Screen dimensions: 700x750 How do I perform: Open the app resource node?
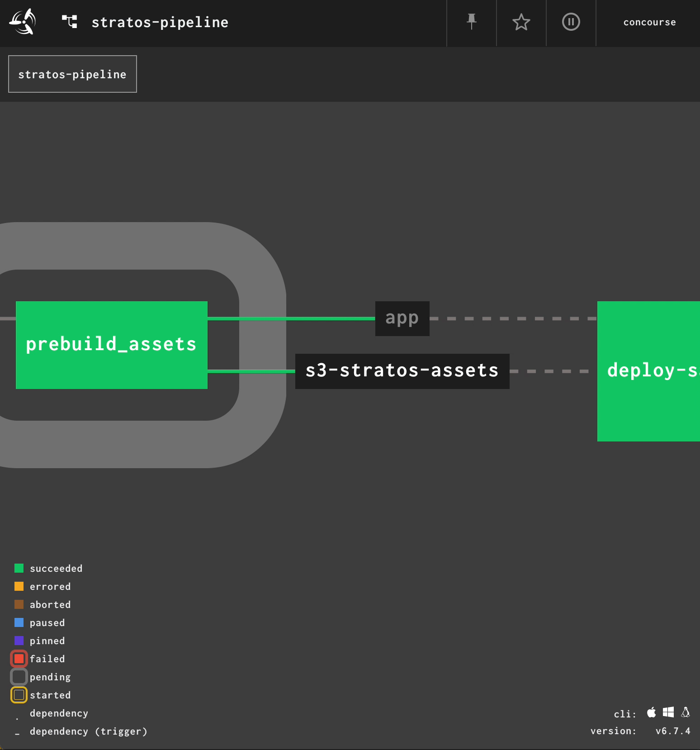tap(402, 318)
